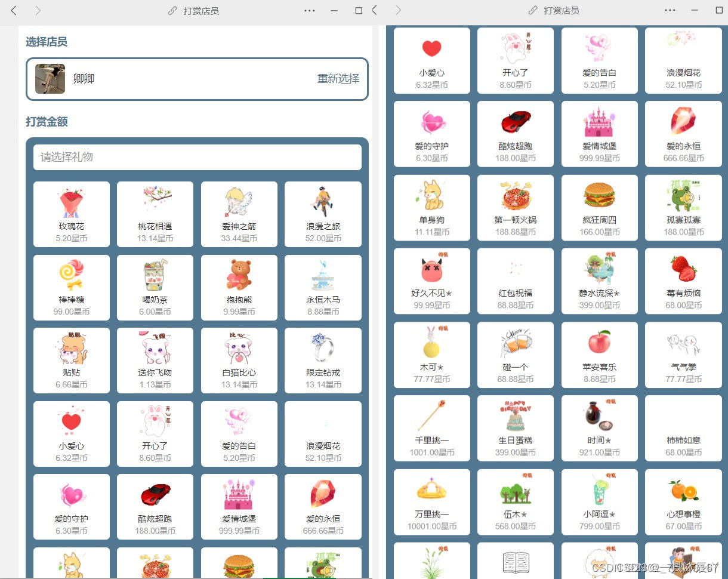Choose 爱的守护 gift in left window
728x579 pixels.
point(72,507)
